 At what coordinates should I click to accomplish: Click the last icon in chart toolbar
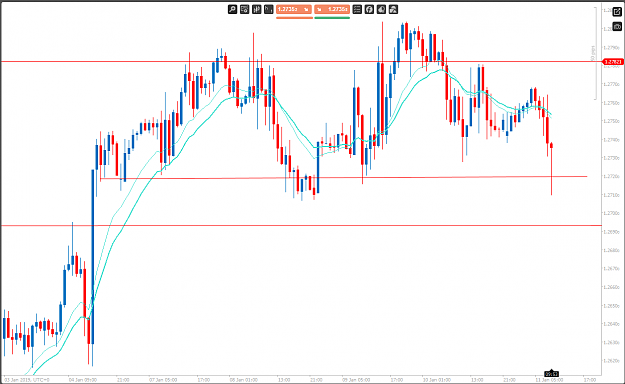pyautogui.click(x=393, y=9)
